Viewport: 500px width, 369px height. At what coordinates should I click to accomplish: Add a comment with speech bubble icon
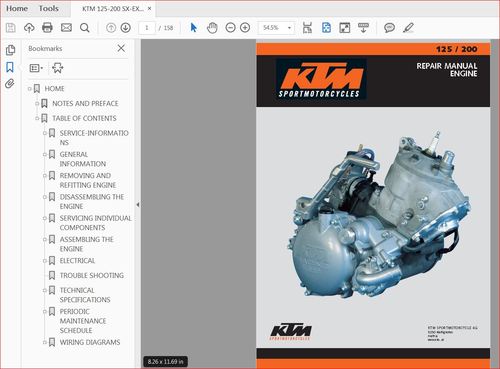click(x=389, y=28)
